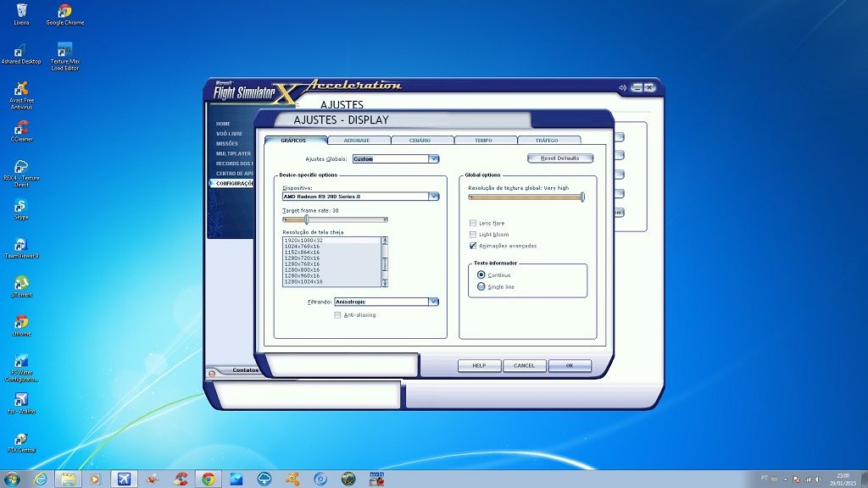
Task: Click the global texture resolution slider
Action: 526,197
